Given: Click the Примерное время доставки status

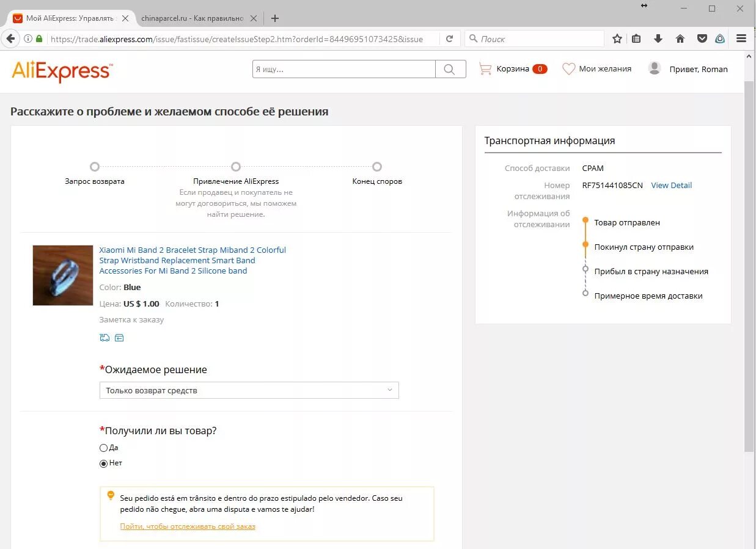Looking at the screenshot, I should click(x=648, y=296).
